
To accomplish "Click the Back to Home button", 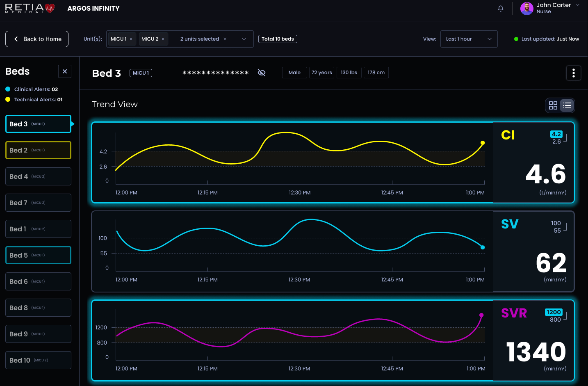I will pyautogui.click(x=36, y=39).
